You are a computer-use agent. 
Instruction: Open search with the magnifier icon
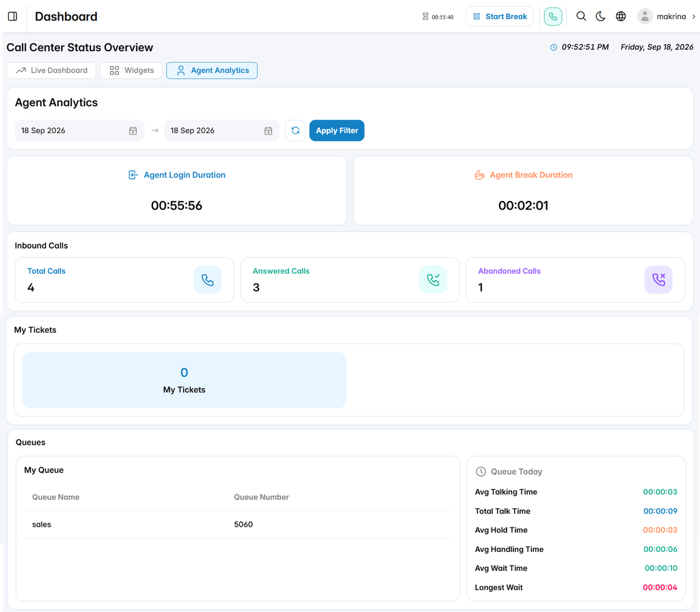click(581, 16)
